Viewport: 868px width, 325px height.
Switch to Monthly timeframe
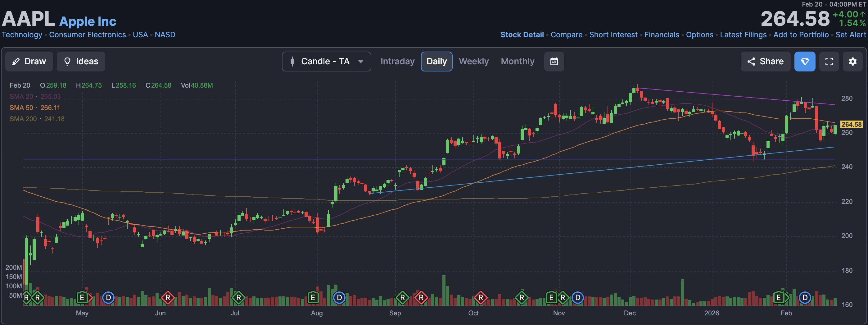[x=517, y=61]
